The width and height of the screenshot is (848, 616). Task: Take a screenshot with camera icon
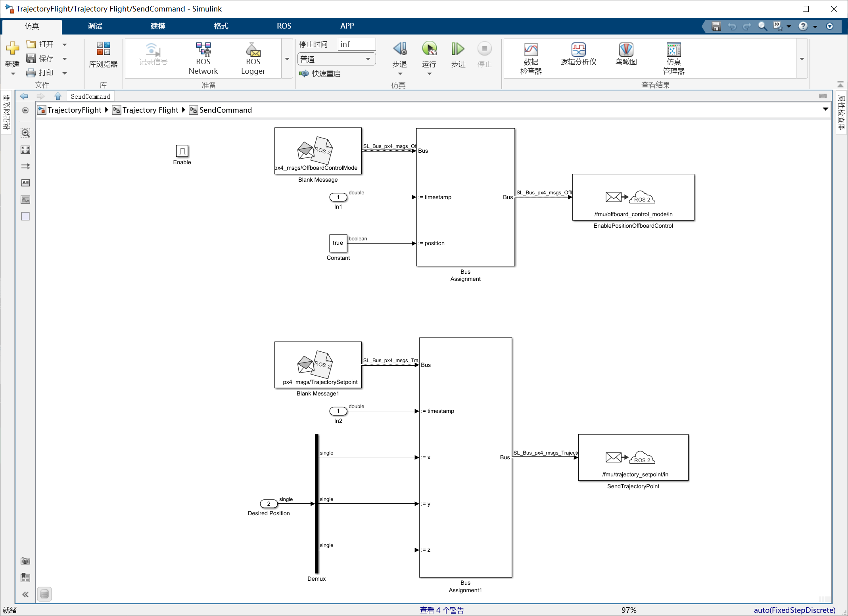25,561
